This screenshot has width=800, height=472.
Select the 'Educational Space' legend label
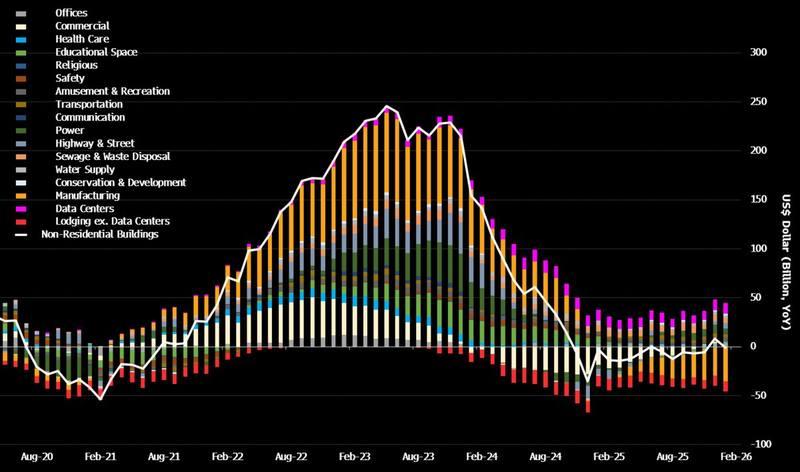pyautogui.click(x=96, y=52)
